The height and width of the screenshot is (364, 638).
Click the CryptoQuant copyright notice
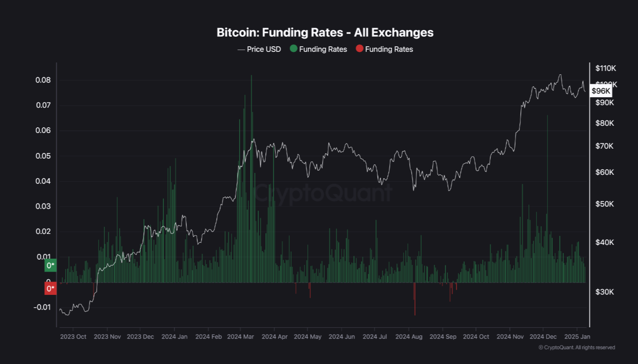(x=577, y=347)
